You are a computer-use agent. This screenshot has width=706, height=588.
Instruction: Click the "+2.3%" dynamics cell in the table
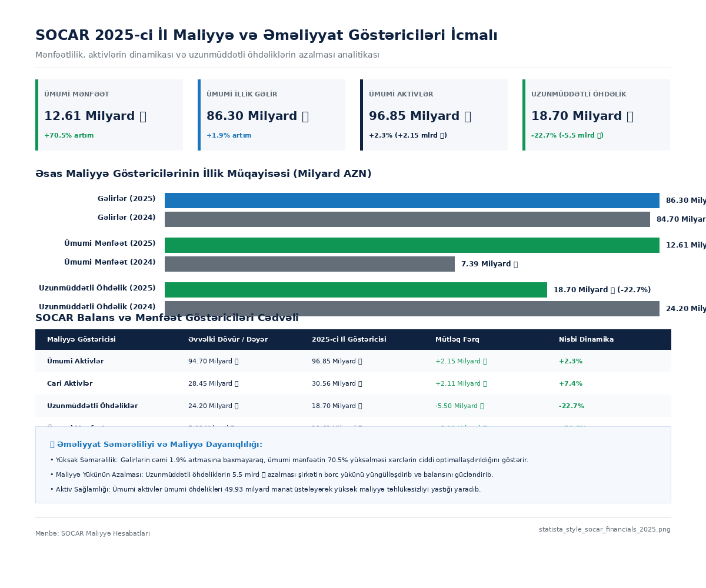click(571, 362)
